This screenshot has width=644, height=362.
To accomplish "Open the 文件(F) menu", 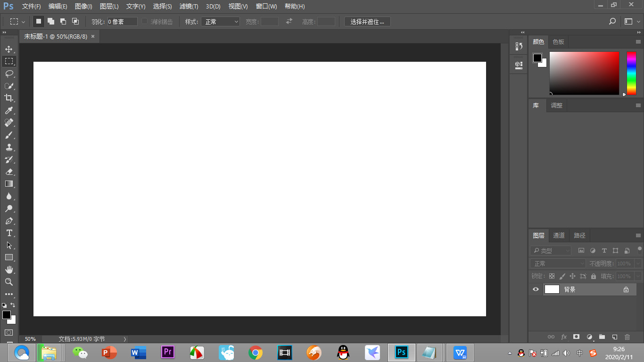I will [32, 7].
